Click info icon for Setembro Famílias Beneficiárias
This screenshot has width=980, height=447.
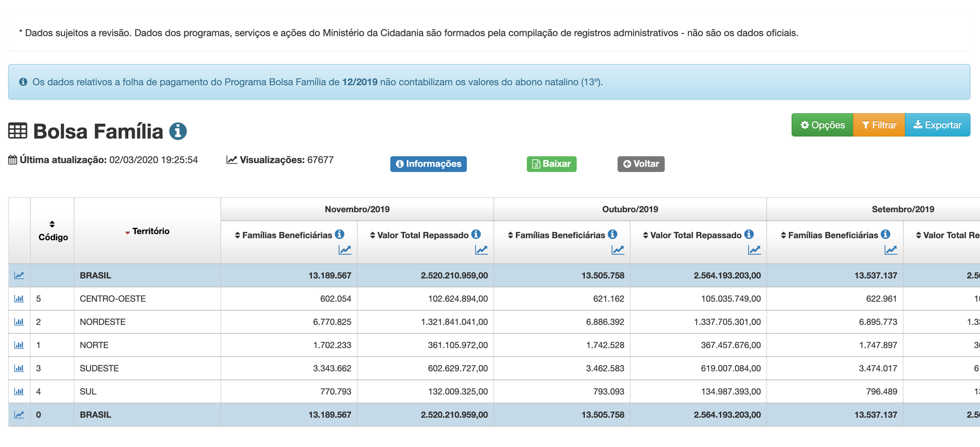[885, 234]
